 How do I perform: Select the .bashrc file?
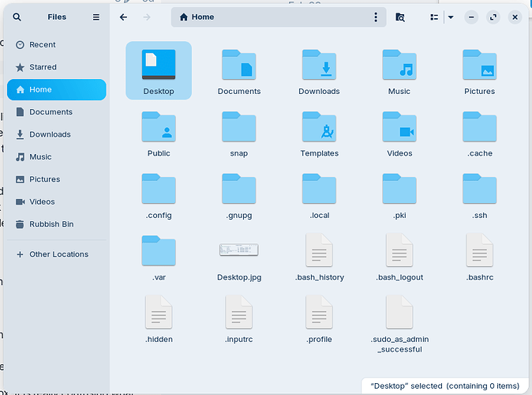pos(479,250)
